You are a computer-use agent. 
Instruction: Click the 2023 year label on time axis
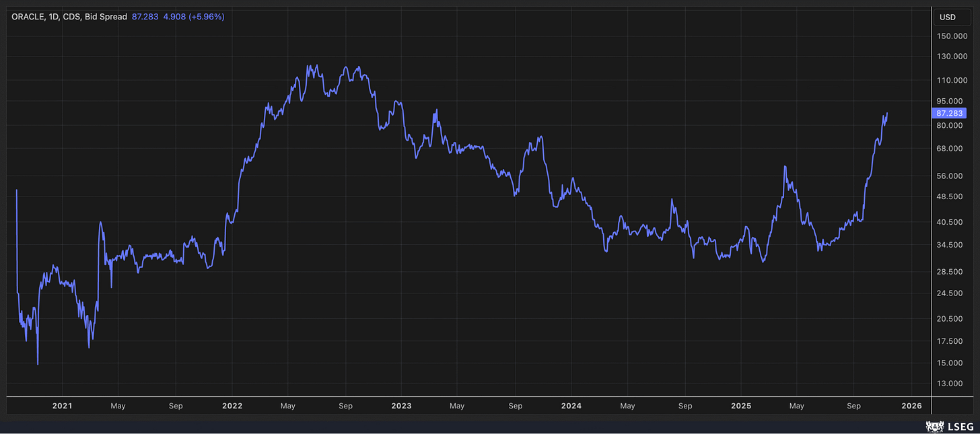[x=401, y=406]
